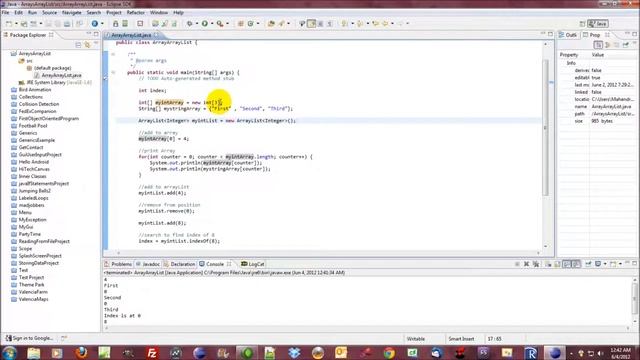Switch to the Java perspective button
The image size is (640, 360).
click(598, 24)
